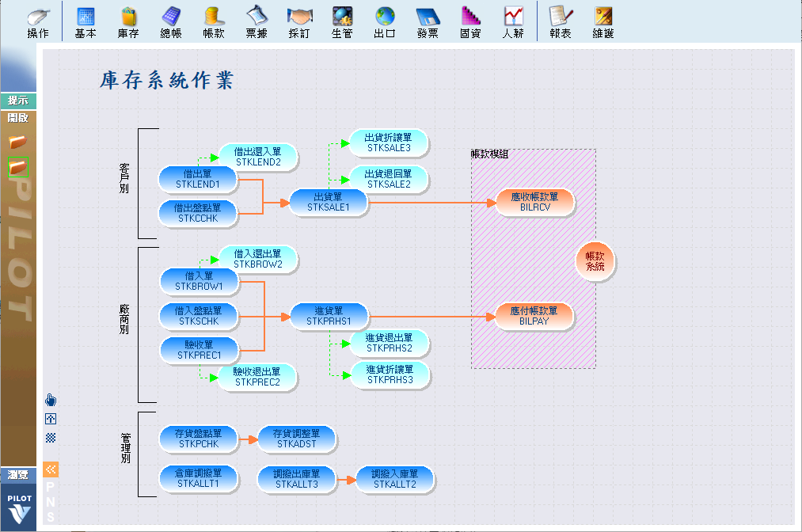Open the 存貨盤點單 STKPCHK form

click(198, 439)
